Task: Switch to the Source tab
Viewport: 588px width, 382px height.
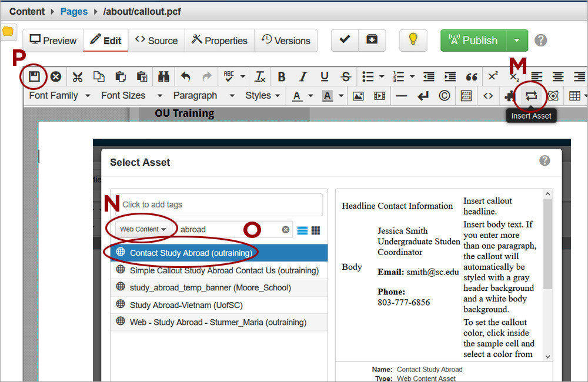Action: click(156, 41)
